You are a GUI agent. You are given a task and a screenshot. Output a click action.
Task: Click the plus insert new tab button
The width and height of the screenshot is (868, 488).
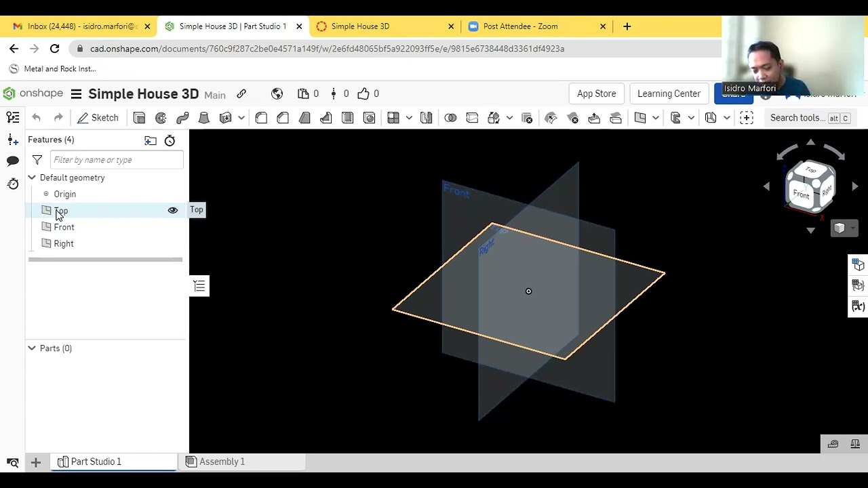point(36,462)
